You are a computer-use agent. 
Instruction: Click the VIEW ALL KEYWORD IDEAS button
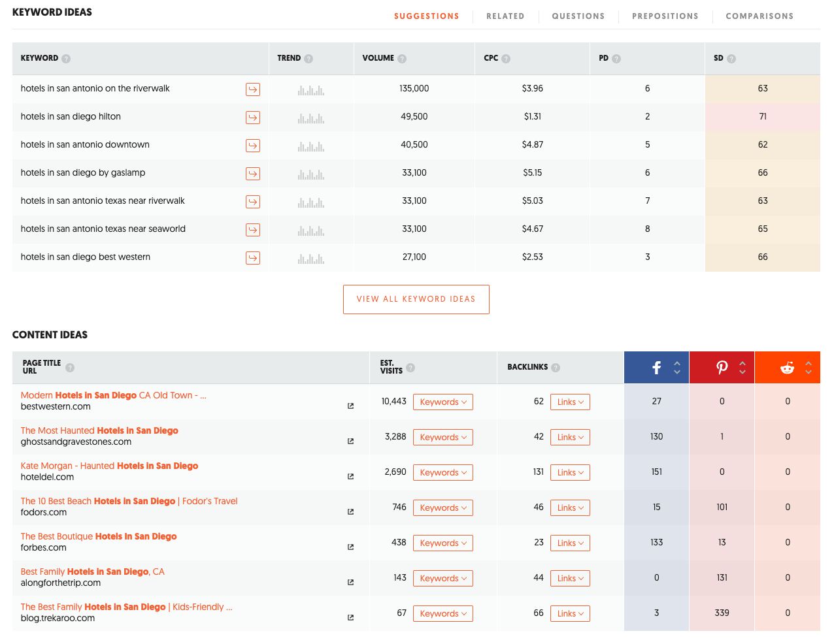pyautogui.click(x=416, y=299)
